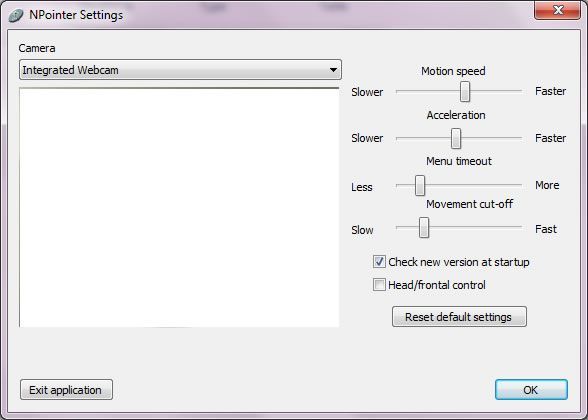Confirm settings with the OK button

coord(531,390)
